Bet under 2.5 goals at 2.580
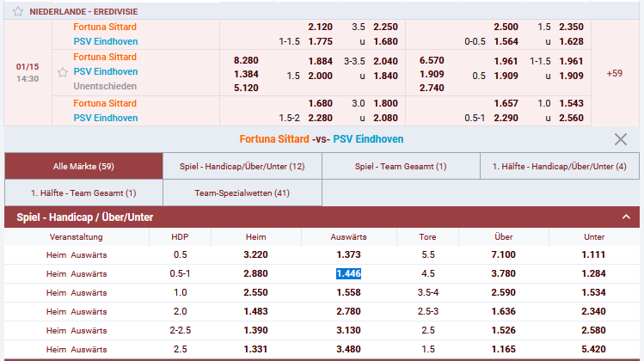The width and height of the screenshot is (644, 361). coord(593,330)
